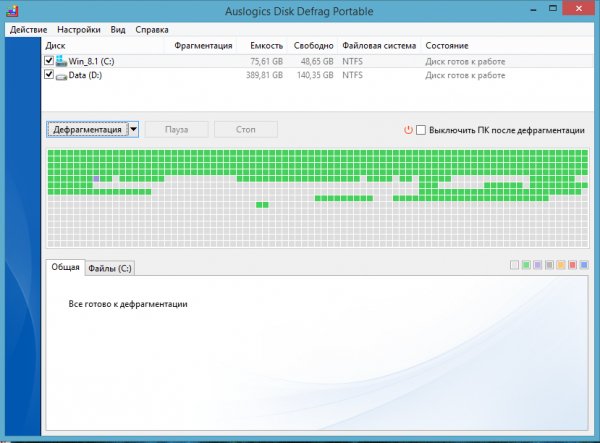Sort by Файловая система column header

click(x=379, y=46)
